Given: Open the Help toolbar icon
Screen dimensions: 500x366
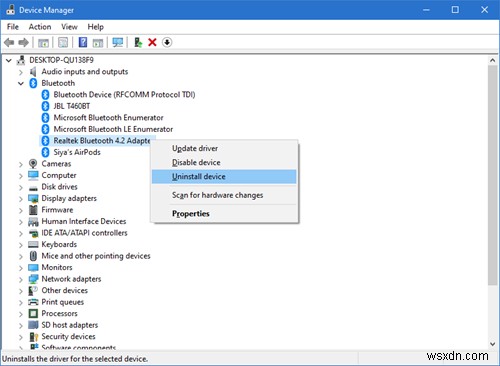Looking at the screenshot, I should [x=83, y=43].
